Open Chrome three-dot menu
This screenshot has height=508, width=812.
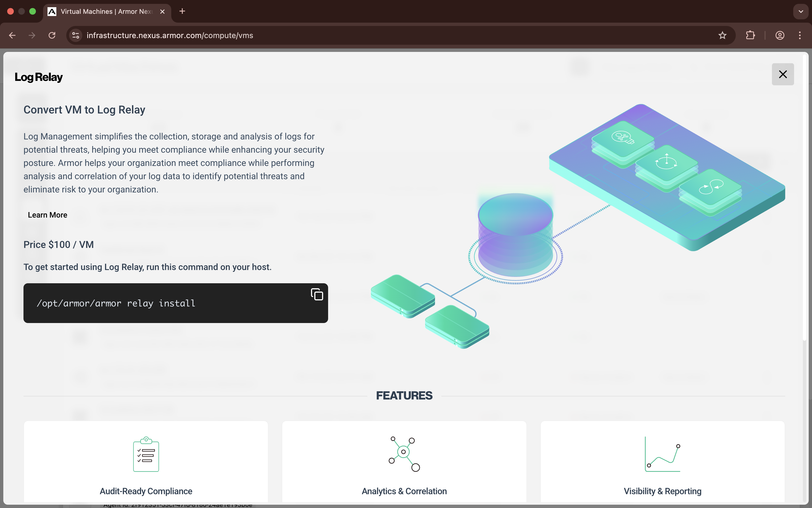[x=800, y=35]
